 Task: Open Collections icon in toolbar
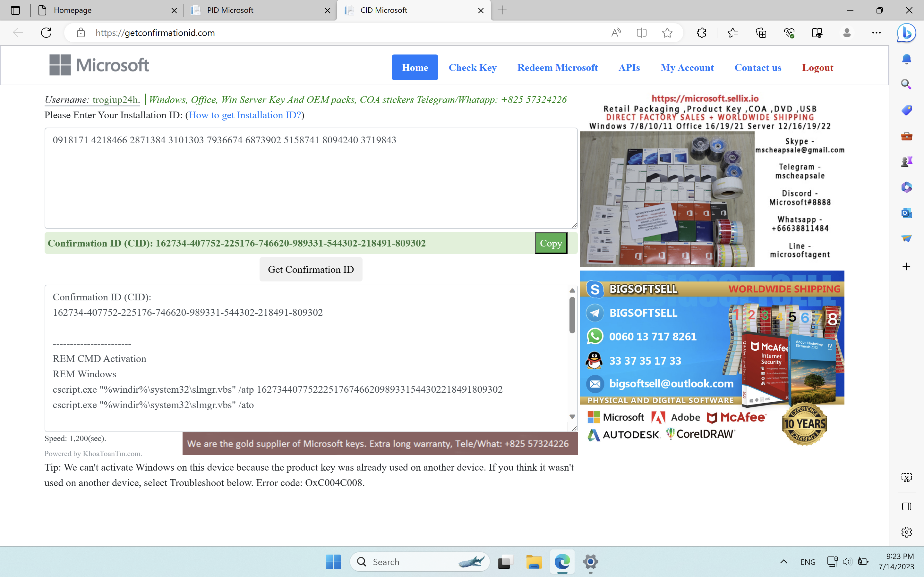click(x=761, y=33)
